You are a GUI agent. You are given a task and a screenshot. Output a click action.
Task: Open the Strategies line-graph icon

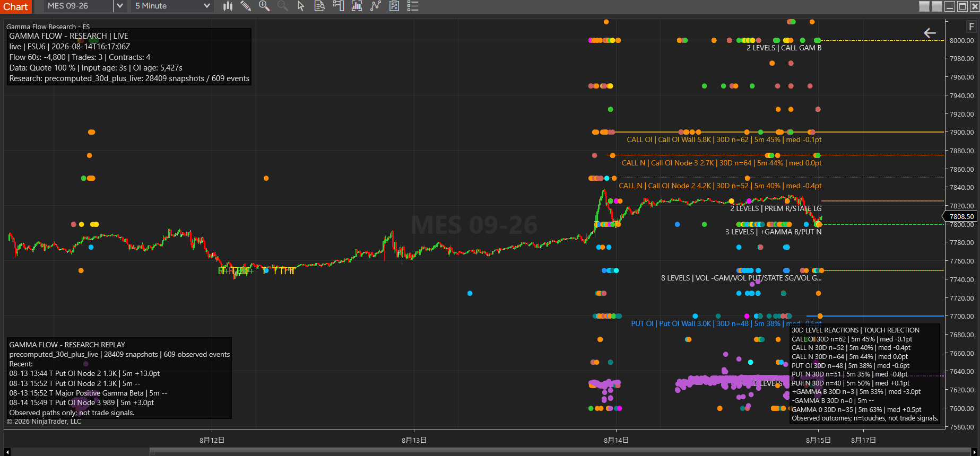[x=376, y=6]
